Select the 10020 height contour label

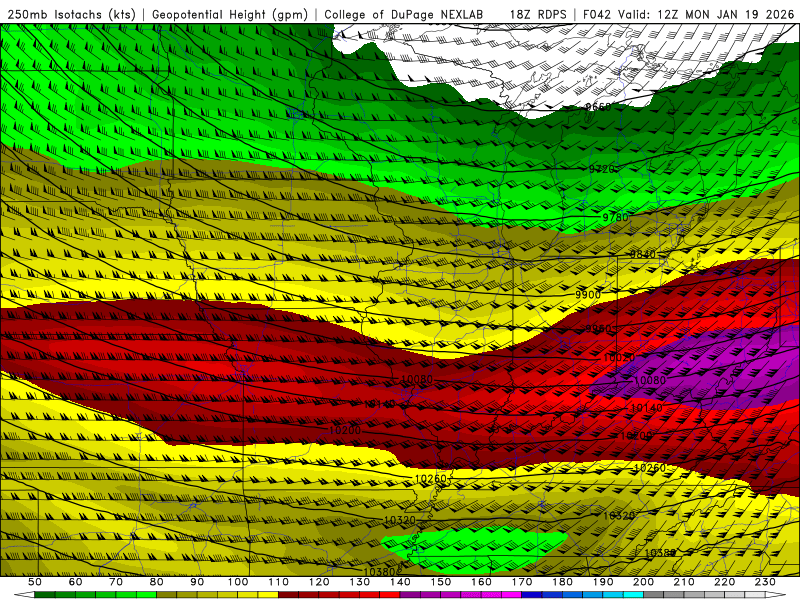(x=619, y=358)
